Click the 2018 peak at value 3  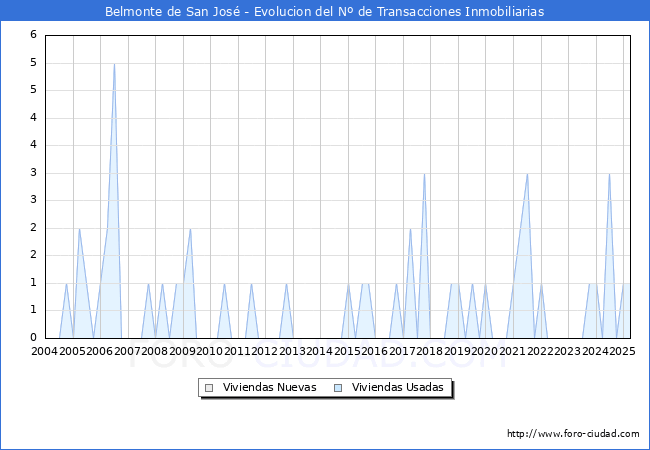point(424,174)
